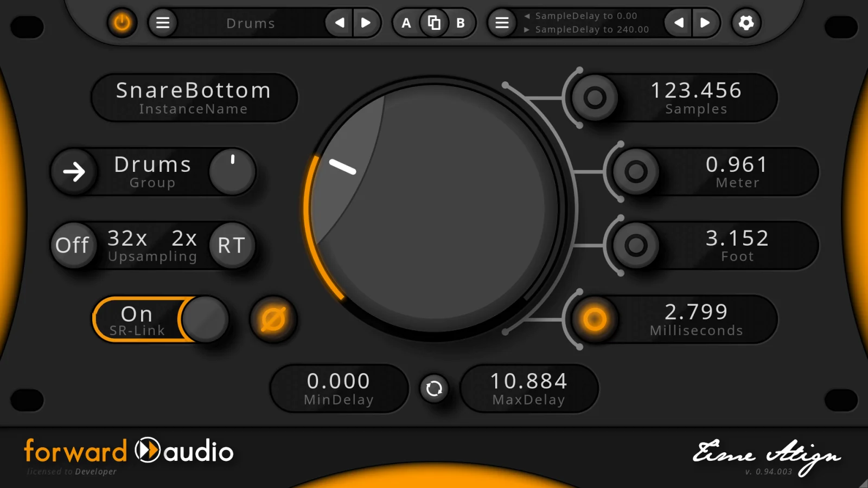Click the copy icon between A and B
The image size is (868, 488).
coord(433,23)
